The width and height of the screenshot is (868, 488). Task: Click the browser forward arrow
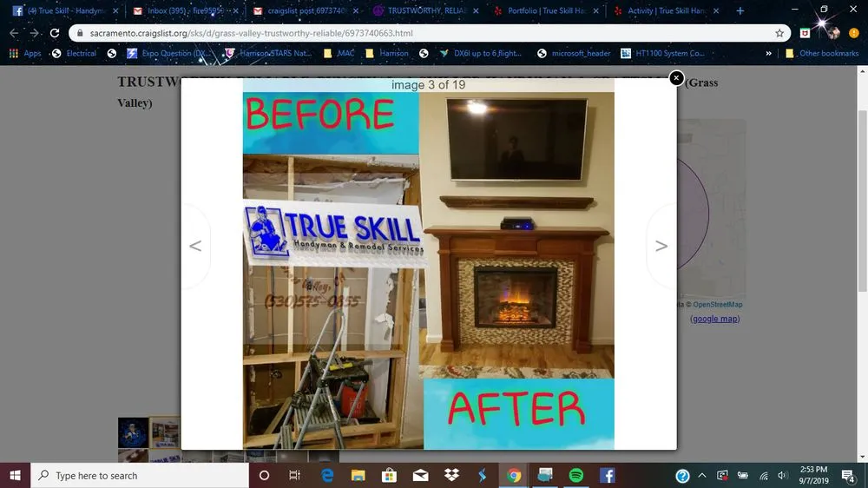click(x=35, y=33)
